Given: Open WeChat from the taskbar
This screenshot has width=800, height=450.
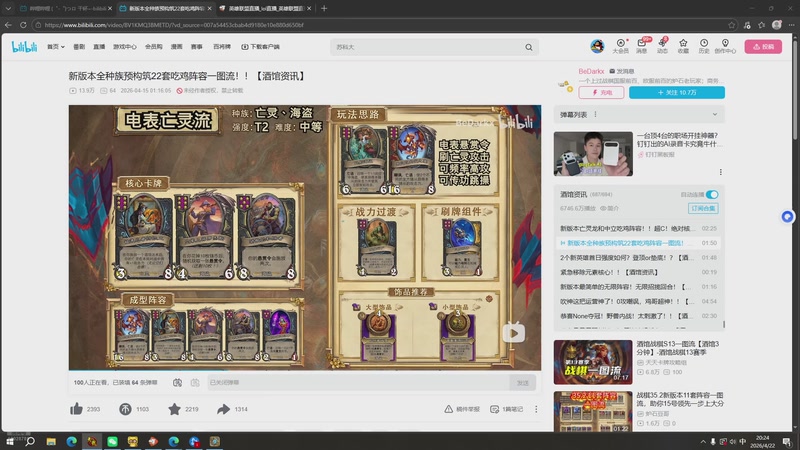Looking at the screenshot, I should [112, 441].
